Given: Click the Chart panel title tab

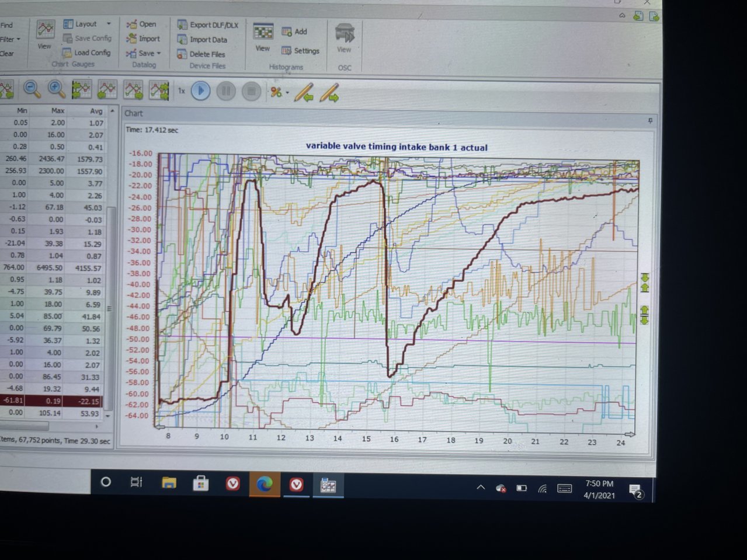Looking at the screenshot, I should (133, 113).
